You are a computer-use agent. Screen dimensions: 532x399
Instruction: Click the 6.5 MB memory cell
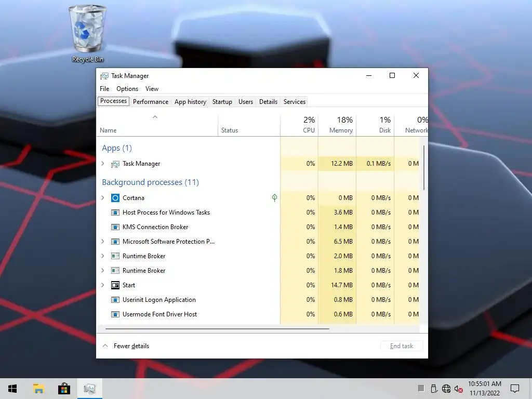click(337, 241)
